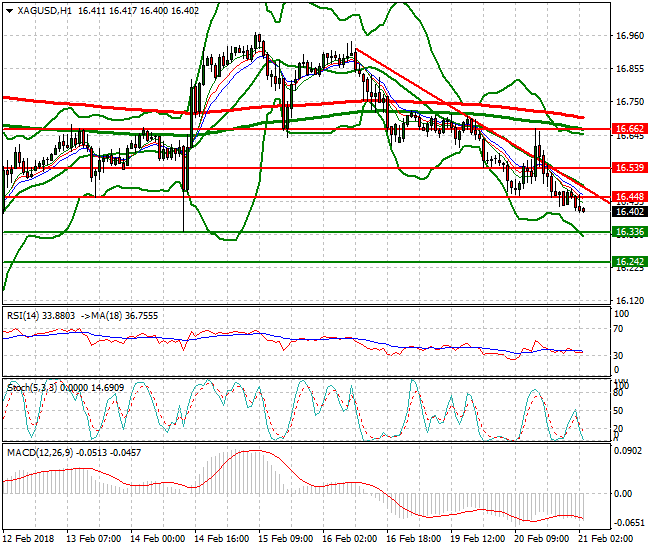Click the 13 Feb 07:00 time label

[94, 539]
